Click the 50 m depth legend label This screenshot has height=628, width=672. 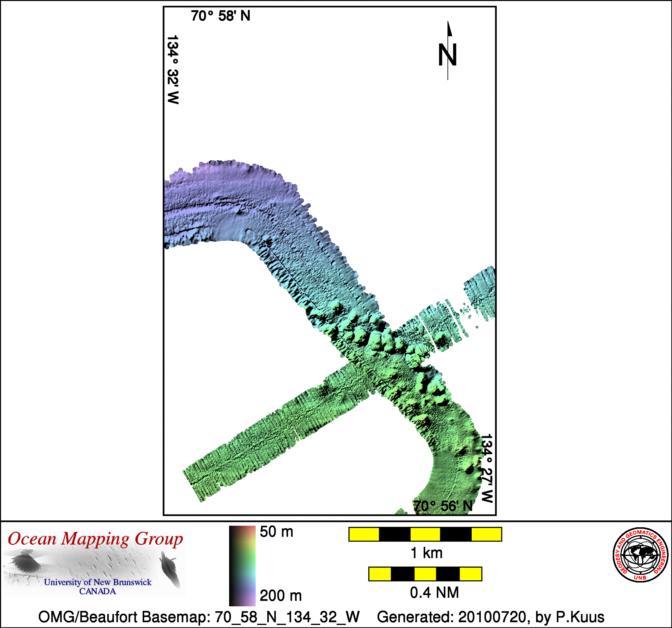(x=276, y=532)
